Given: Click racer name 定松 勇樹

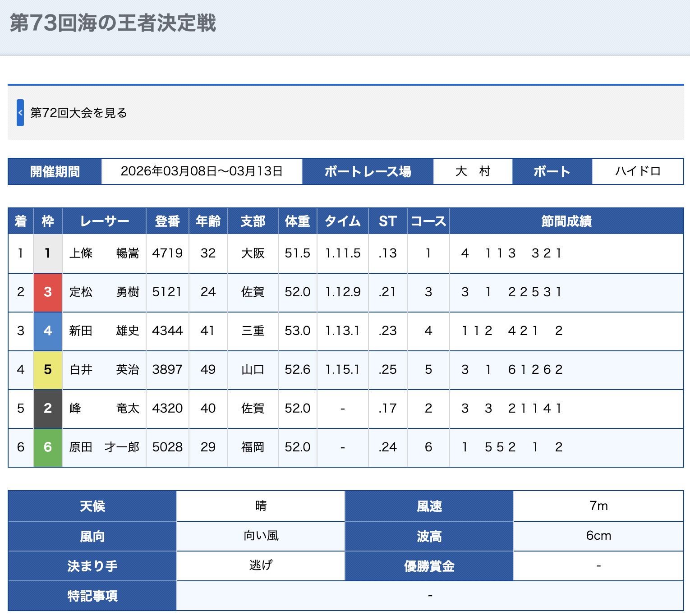Looking at the screenshot, I should tap(104, 292).
